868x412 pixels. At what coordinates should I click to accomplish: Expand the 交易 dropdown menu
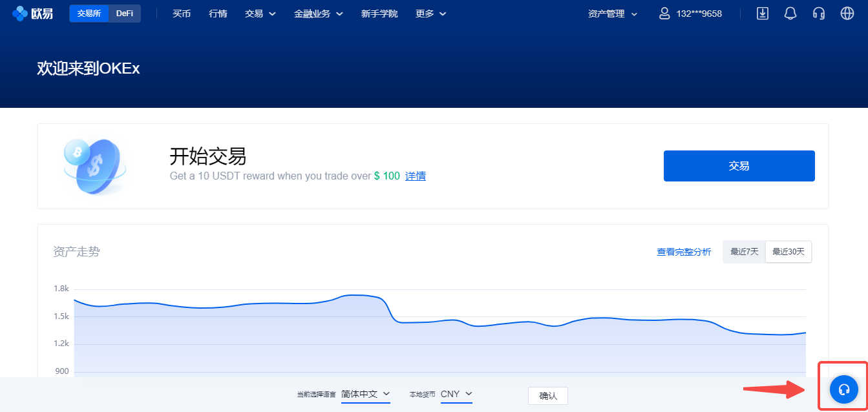point(260,14)
